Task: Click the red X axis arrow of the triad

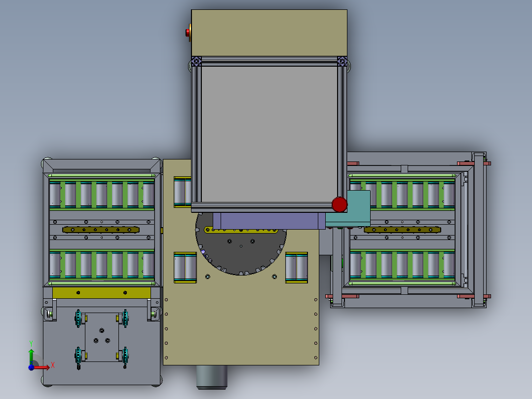Action: 42,367
